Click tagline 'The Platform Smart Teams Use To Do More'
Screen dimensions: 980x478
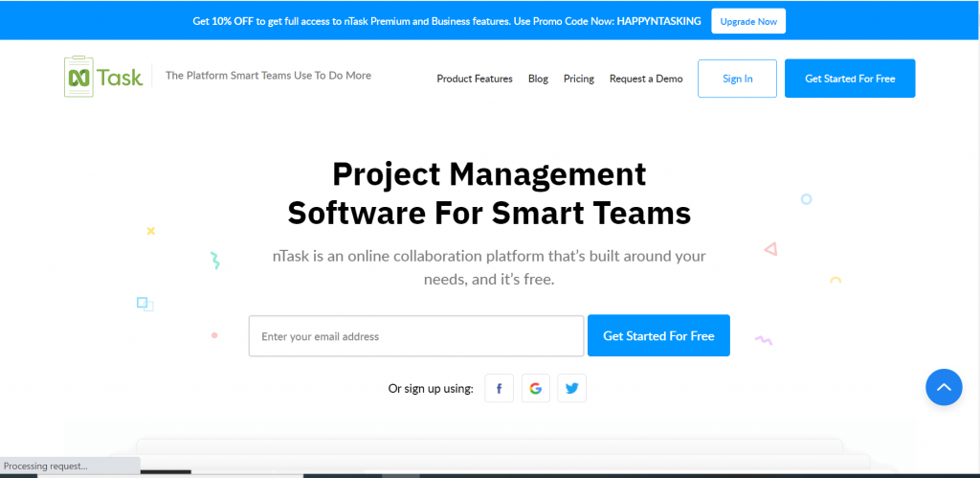click(x=268, y=76)
